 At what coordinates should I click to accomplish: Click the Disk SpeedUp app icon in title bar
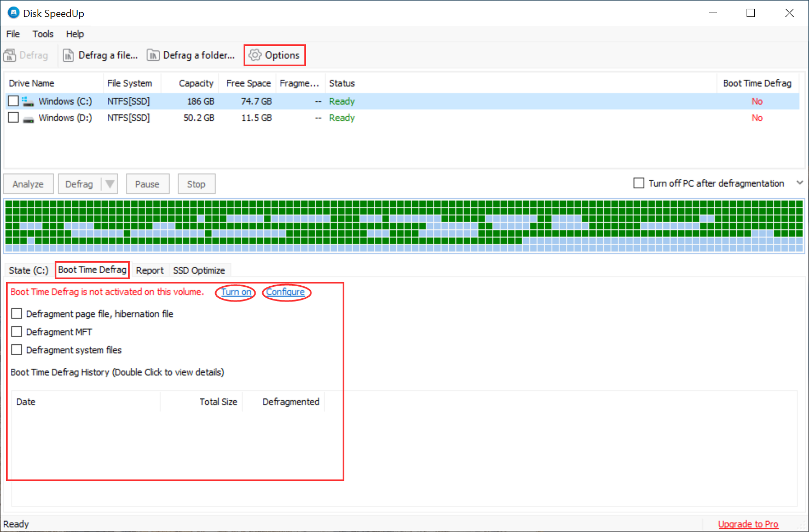click(x=13, y=12)
